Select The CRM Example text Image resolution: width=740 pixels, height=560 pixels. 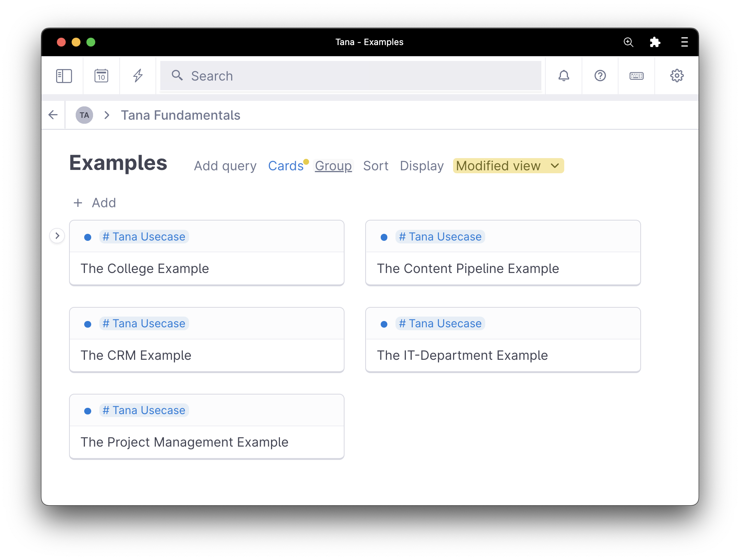(136, 355)
